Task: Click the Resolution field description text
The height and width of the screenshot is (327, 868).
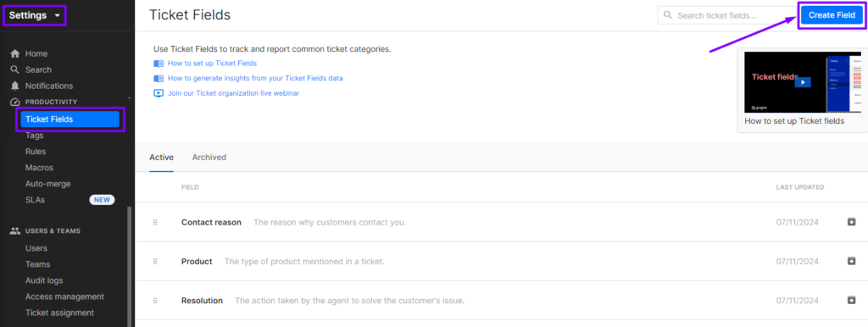Action: 350,301
